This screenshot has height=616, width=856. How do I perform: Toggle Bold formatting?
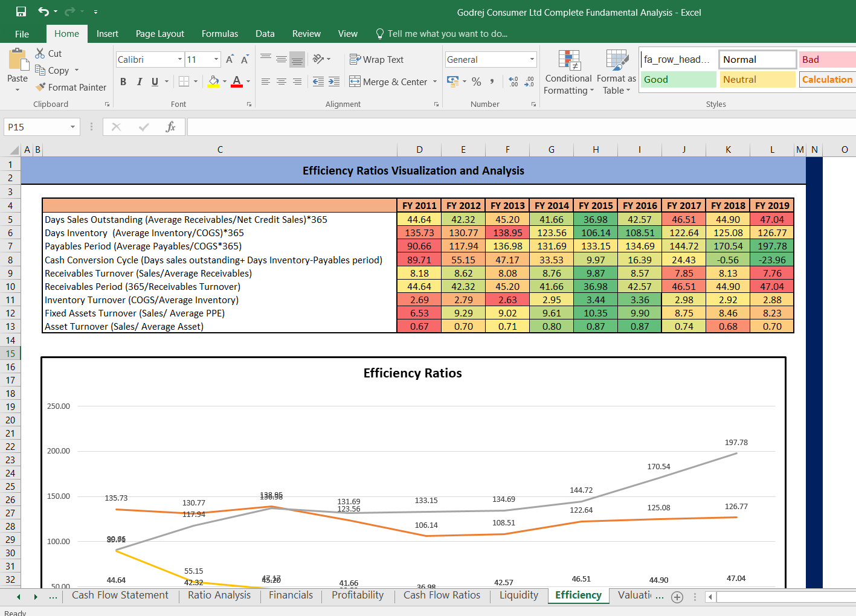click(x=123, y=82)
